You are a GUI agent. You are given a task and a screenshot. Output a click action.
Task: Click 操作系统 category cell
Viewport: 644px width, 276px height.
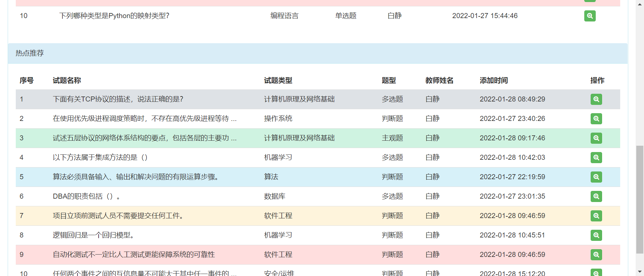278,119
